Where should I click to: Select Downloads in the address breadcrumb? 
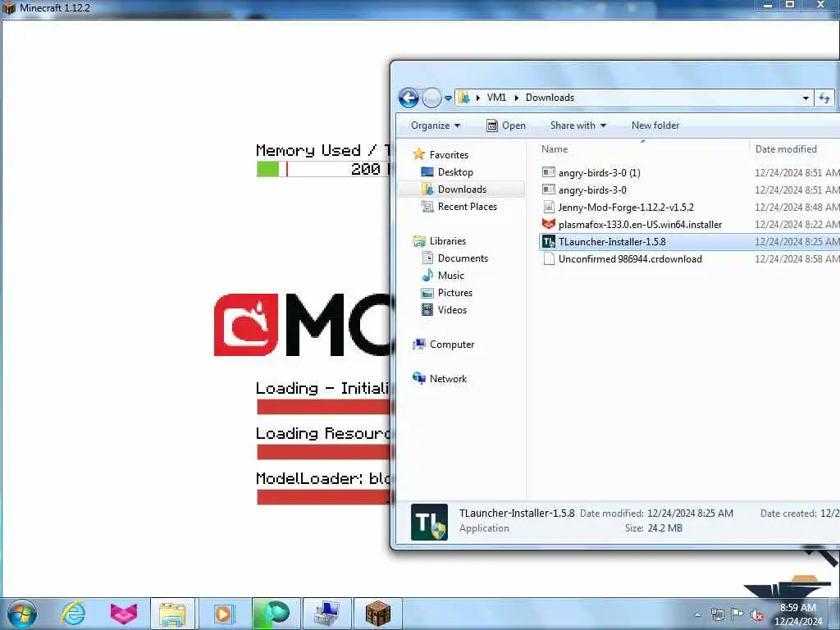click(550, 98)
